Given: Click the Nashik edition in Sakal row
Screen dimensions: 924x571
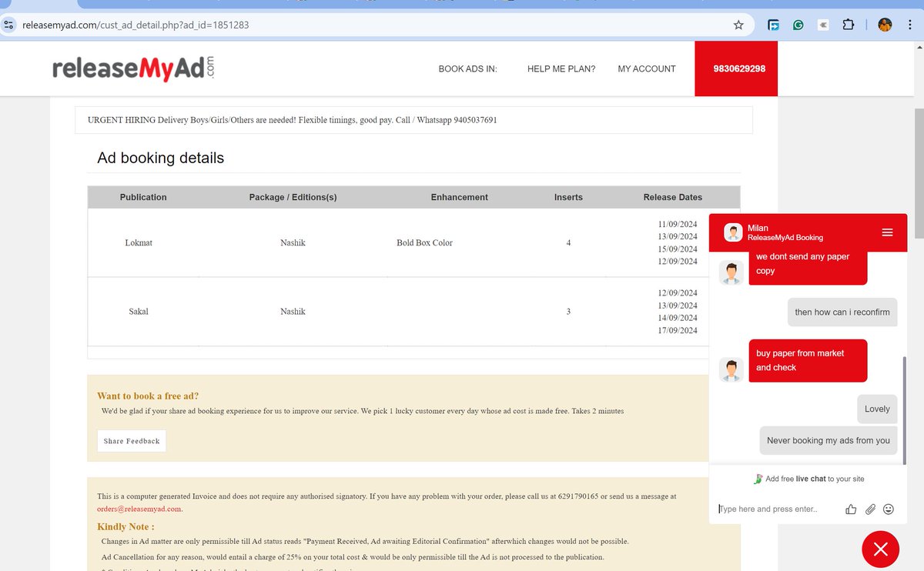Looking at the screenshot, I should (x=293, y=312).
